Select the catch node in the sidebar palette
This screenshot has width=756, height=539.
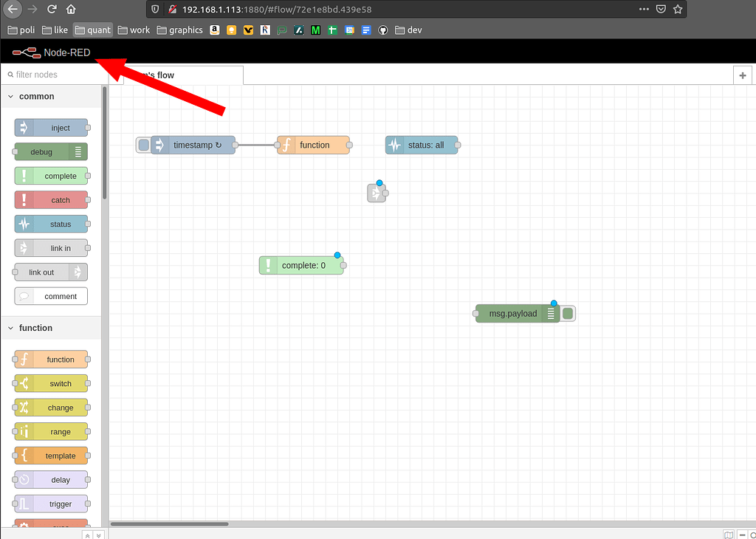click(51, 199)
